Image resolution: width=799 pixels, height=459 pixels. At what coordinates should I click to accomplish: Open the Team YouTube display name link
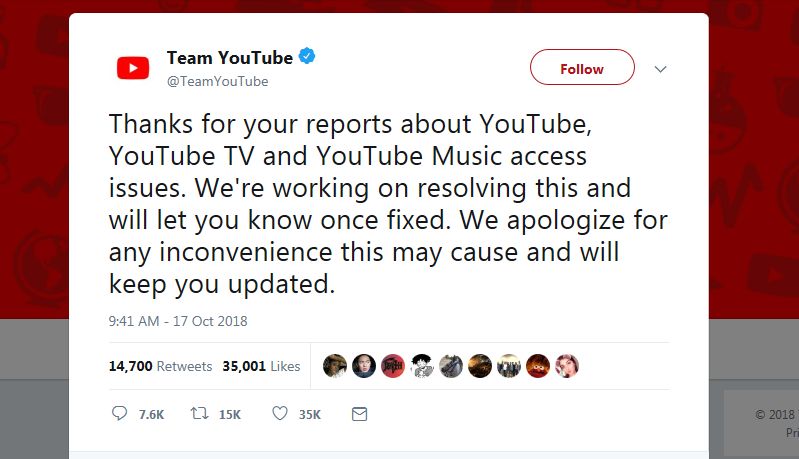229,57
